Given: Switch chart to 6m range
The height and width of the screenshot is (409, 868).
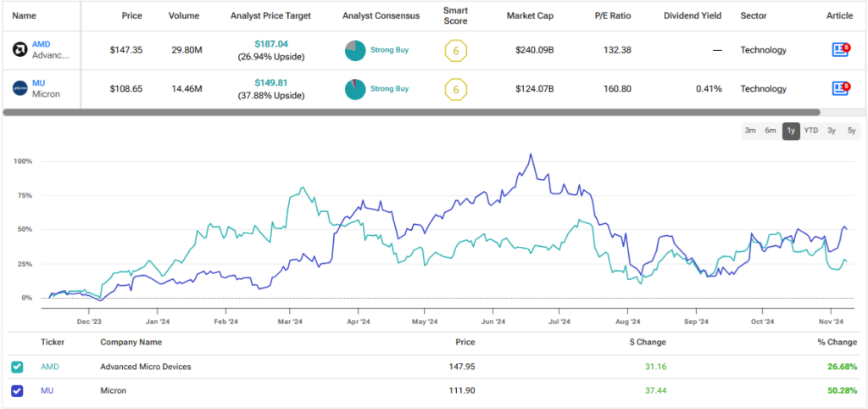Looking at the screenshot, I should (771, 131).
